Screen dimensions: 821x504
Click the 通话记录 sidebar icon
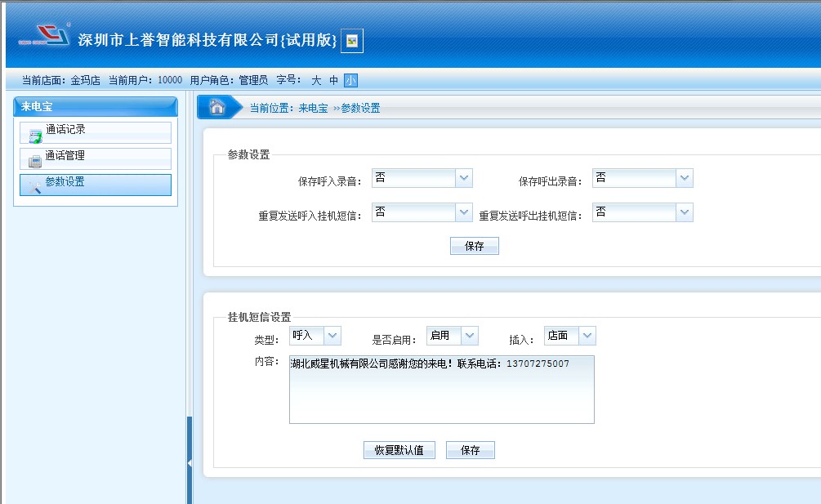(x=34, y=136)
